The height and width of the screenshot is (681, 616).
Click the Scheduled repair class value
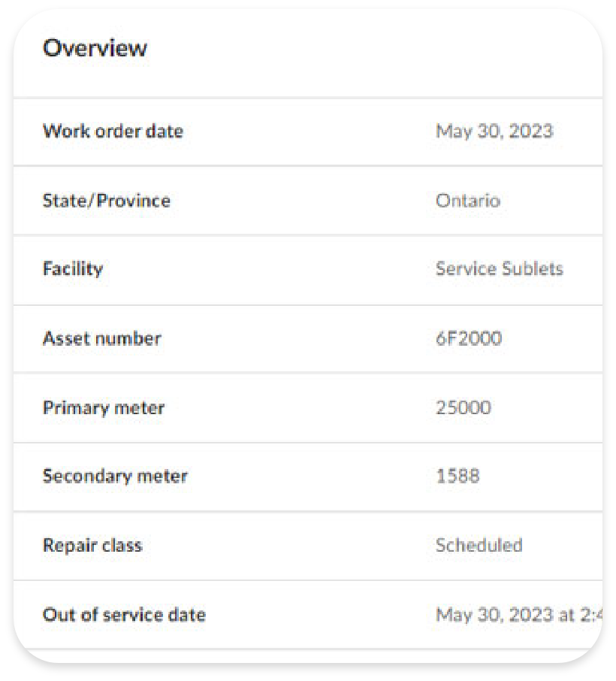click(x=479, y=546)
